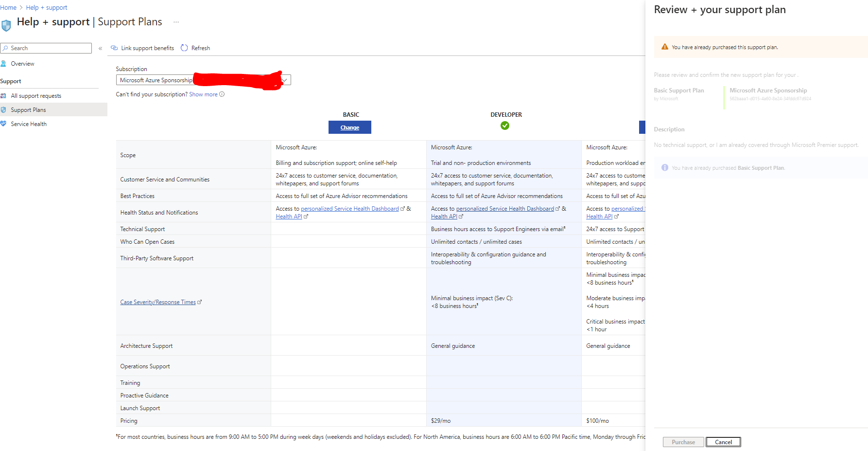Click the external-link icon beside Developer Health API
The height and width of the screenshot is (451, 868).
coord(461,216)
